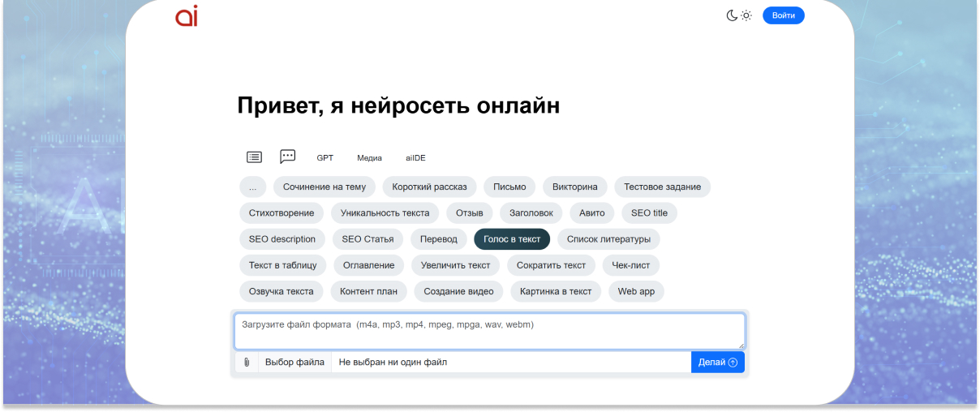Pick the Перевод chip
This screenshot has height=412, width=980.
pyautogui.click(x=439, y=239)
